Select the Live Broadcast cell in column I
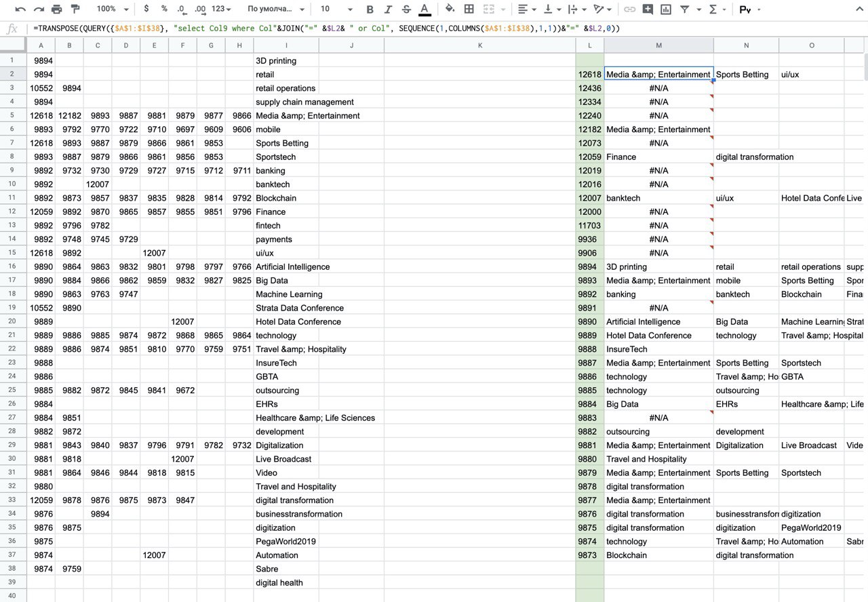Image resolution: width=868 pixels, height=602 pixels. tap(286, 459)
